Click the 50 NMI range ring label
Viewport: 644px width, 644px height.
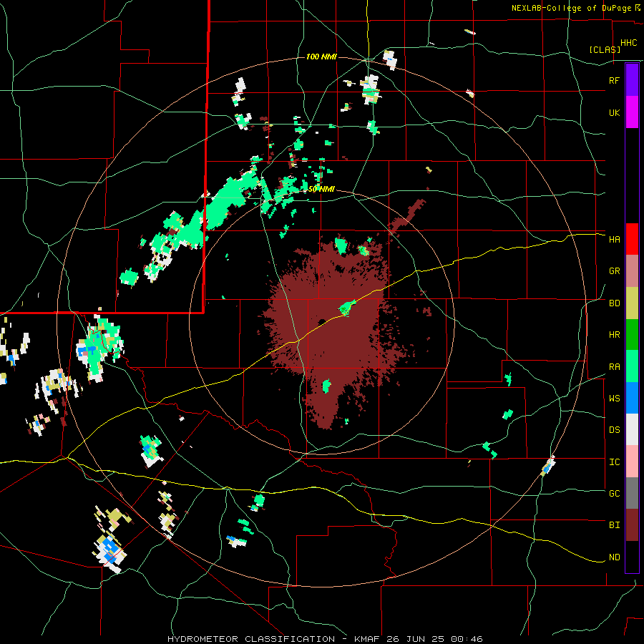click(x=321, y=190)
